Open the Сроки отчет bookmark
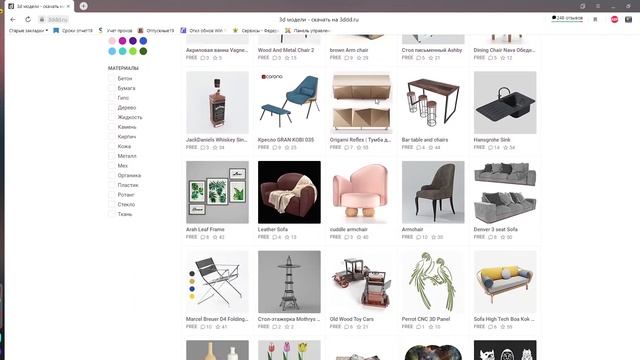This screenshot has width=640, height=360. (73, 31)
